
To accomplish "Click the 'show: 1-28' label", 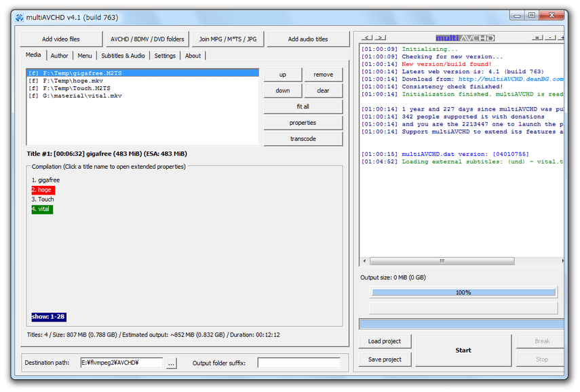I will point(48,317).
